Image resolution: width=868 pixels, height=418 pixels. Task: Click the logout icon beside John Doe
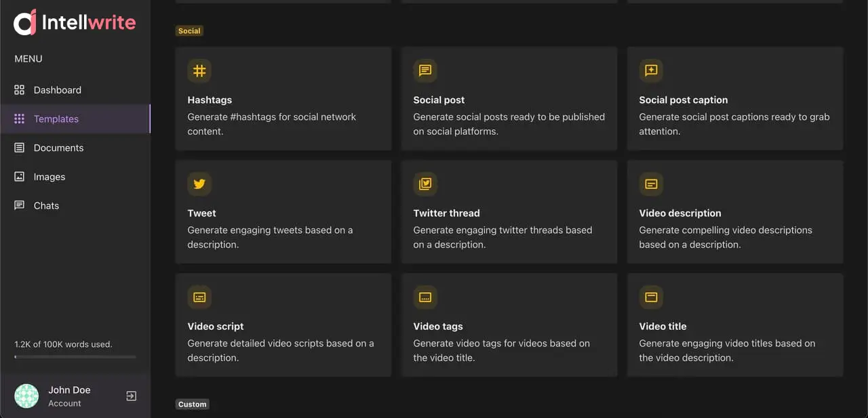132,396
